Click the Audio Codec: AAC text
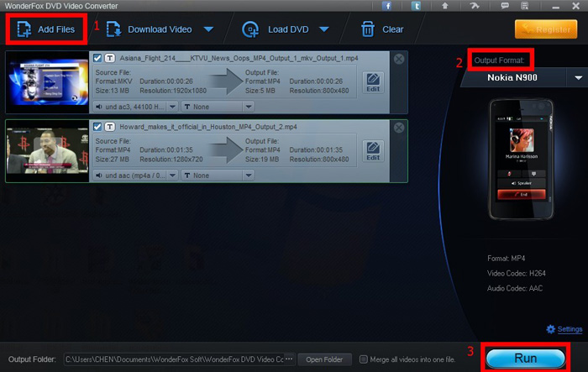This screenshot has width=588, height=372. coord(514,288)
